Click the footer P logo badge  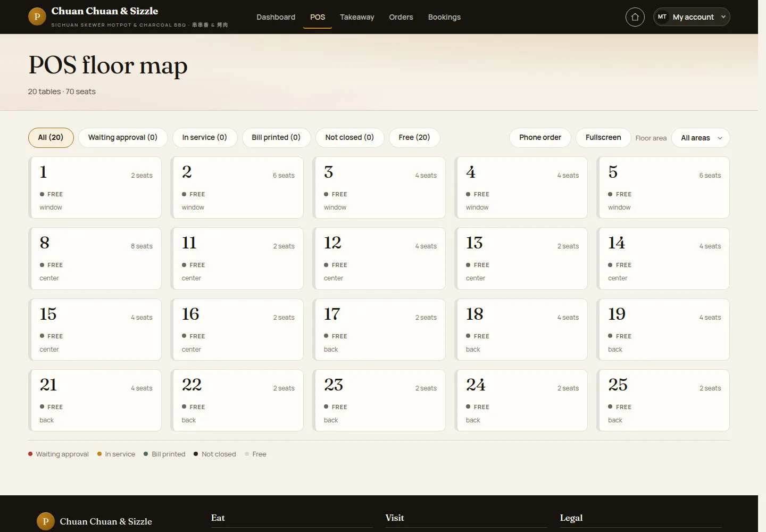click(45, 521)
